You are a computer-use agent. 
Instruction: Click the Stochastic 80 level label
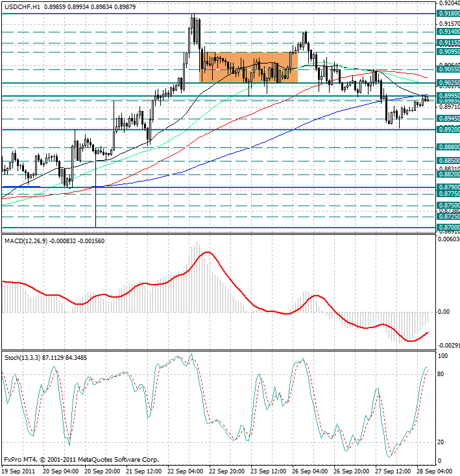[441, 374]
